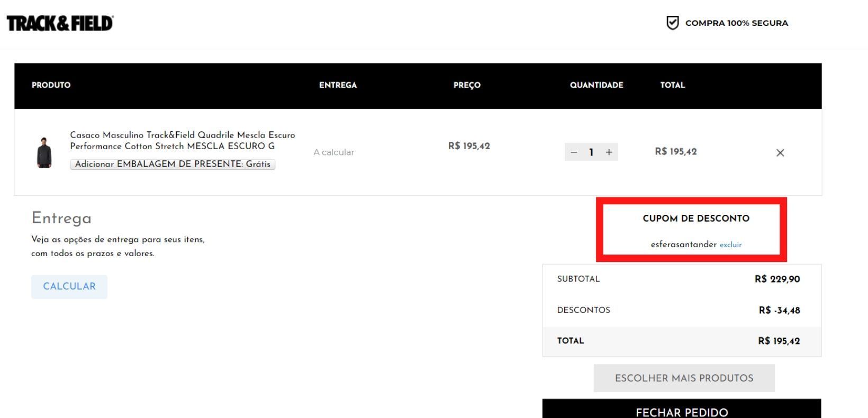The height and width of the screenshot is (418, 868).
Task: Click the PREÇO column header
Action: pos(467,85)
